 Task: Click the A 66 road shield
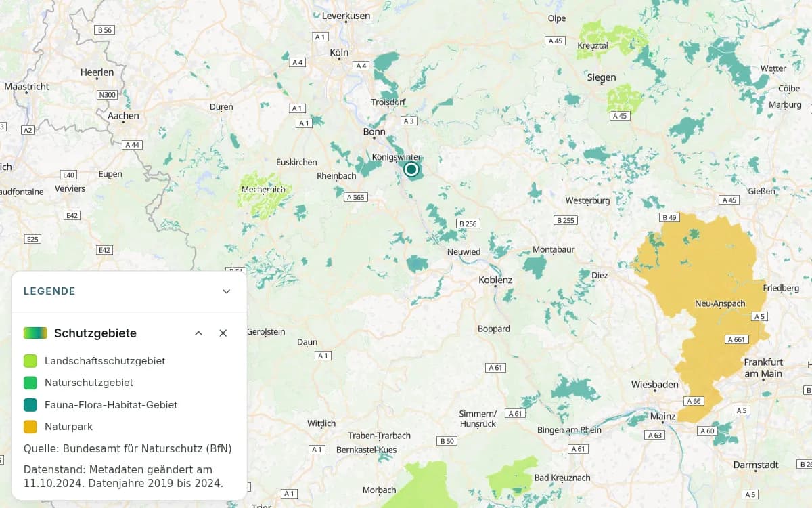pyautogui.click(x=694, y=401)
